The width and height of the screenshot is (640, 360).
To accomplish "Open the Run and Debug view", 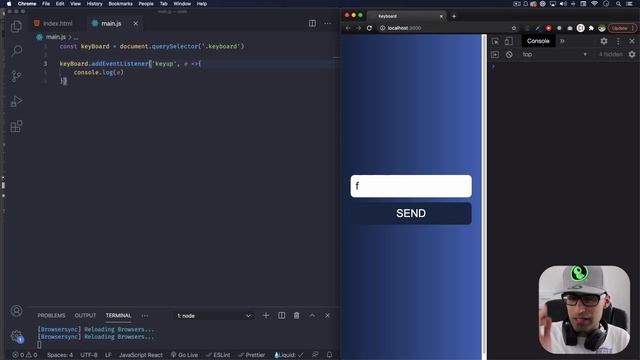I will 16,101.
